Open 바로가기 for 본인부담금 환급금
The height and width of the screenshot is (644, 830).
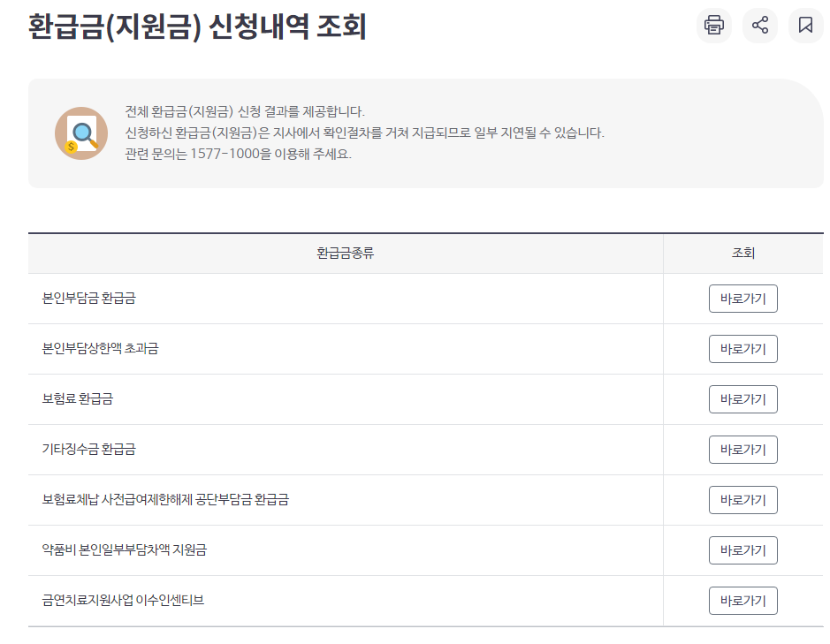[x=743, y=299]
